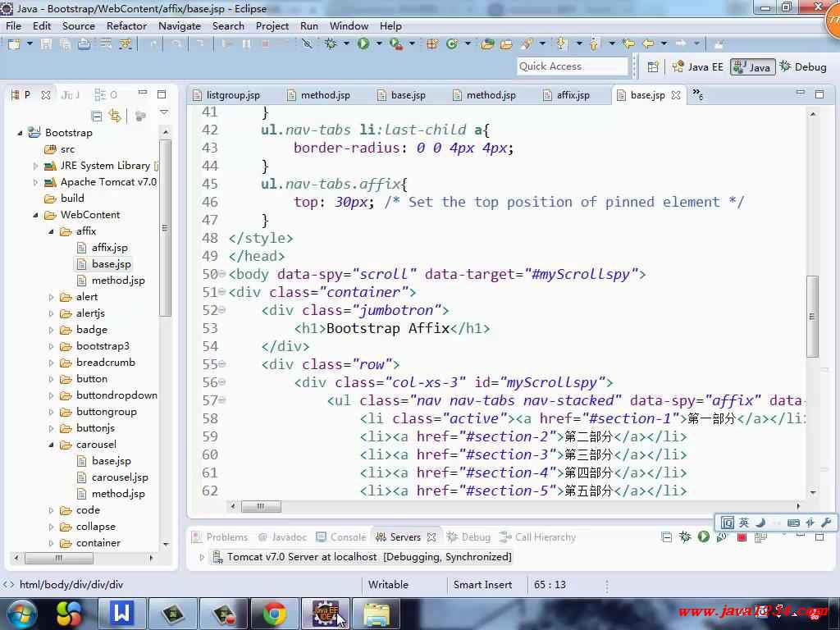Toggle the IME moon punctuation mode icon
The width and height of the screenshot is (840, 630).
point(760,523)
